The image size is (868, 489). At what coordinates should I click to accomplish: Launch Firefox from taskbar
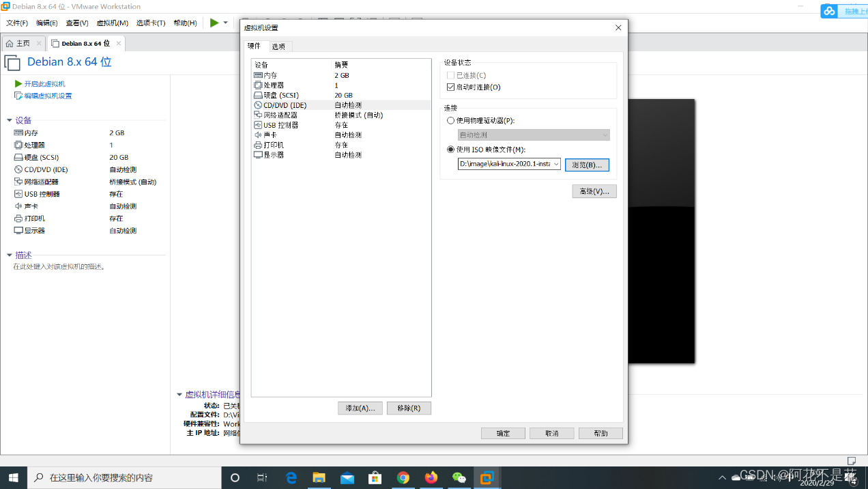[431, 477]
